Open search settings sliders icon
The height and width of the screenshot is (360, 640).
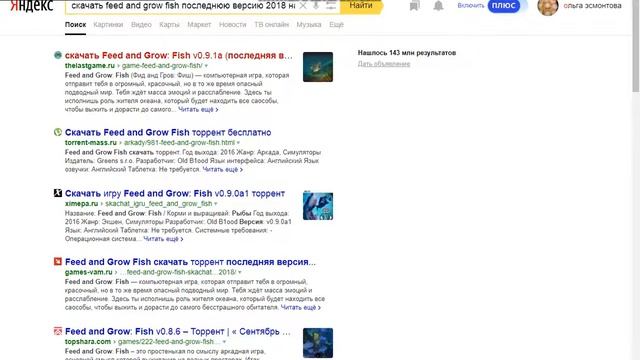tap(331, 5)
